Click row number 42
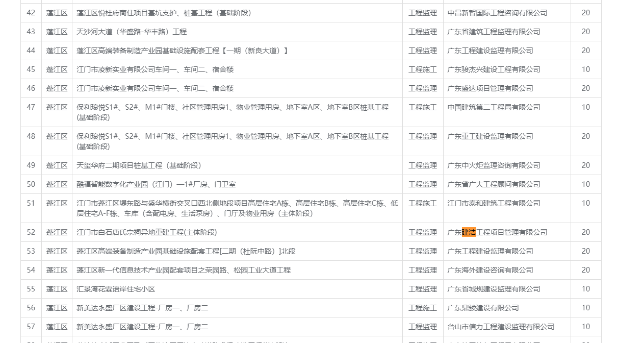The height and width of the screenshot is (343, 644). [x=31, y=13]
